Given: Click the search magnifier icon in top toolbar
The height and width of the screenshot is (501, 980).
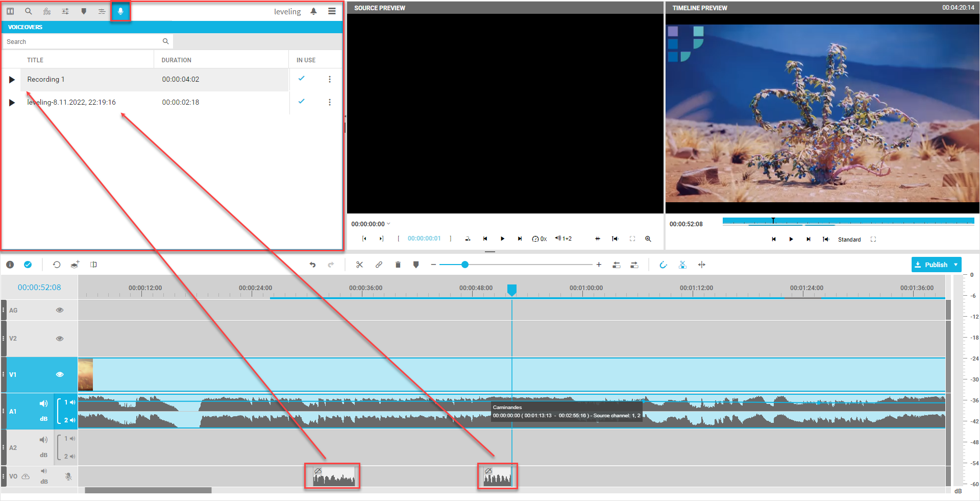Looking at the screenshot, I should 29,11.
